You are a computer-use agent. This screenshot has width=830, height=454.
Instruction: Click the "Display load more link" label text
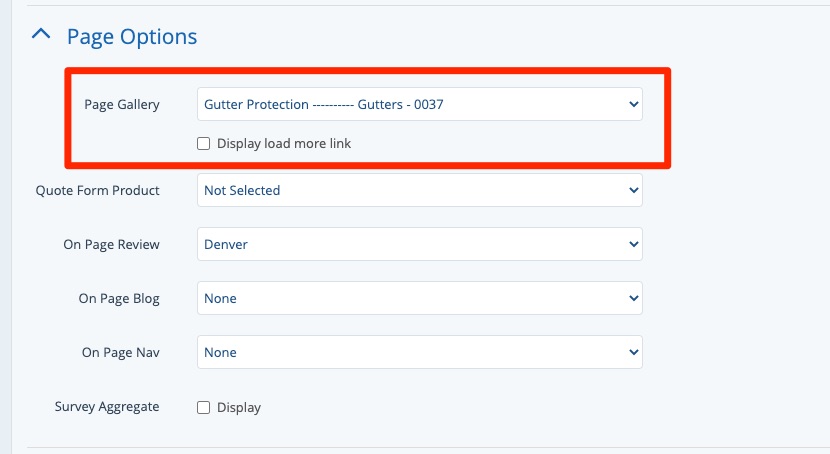pos(284,144)
